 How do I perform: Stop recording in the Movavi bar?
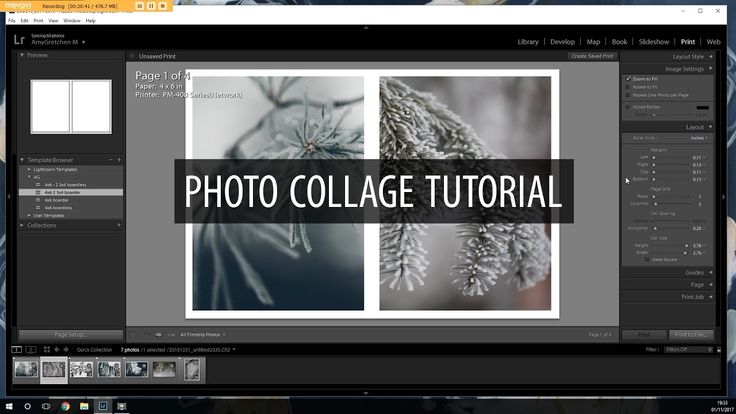pos(162,6)
